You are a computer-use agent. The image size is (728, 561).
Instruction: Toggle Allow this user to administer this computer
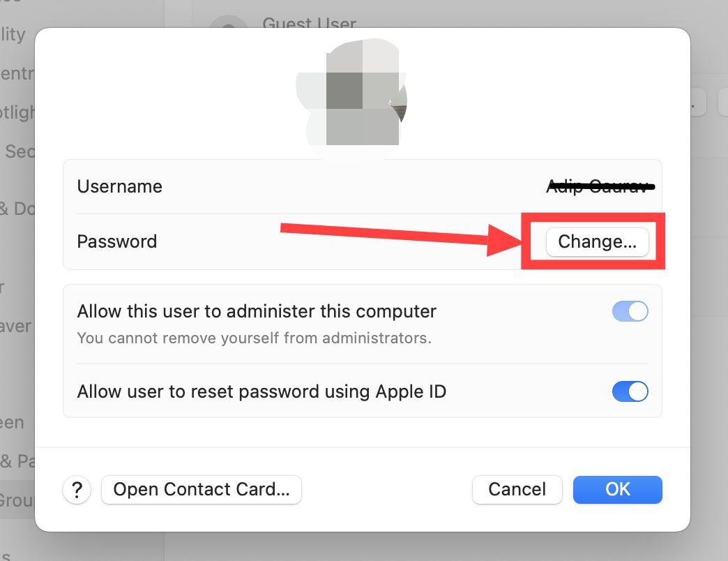tap(630, 311)
